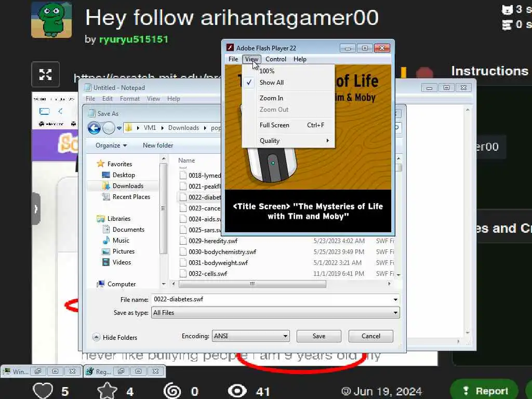The width and height of the screenshot is (532, 399).
Task: Click file icon of 0018-lyme entry
Action: [x=183, y=176]
